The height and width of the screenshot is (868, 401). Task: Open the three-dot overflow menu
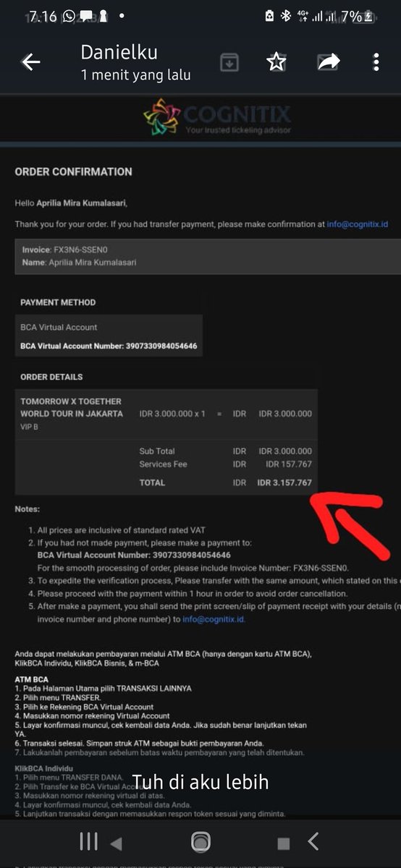(x=376, y=62)
